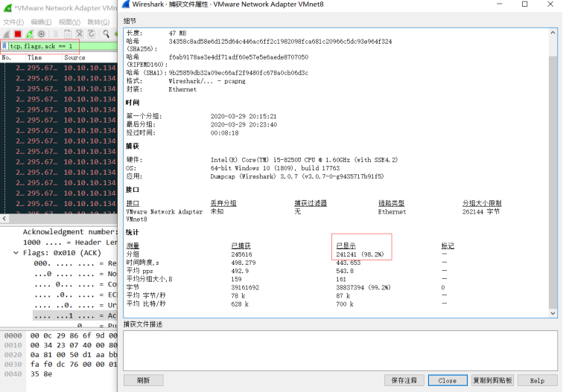Select the Acknowledgment number tree row
This screenshot has height=392, width=563.
click(x=70, y=231)
